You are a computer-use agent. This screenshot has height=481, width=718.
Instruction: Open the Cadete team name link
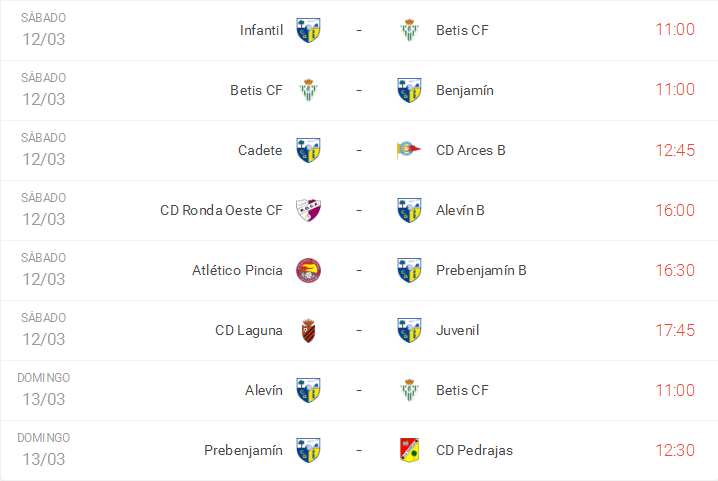pyautogui.click(x=260, y=150)
